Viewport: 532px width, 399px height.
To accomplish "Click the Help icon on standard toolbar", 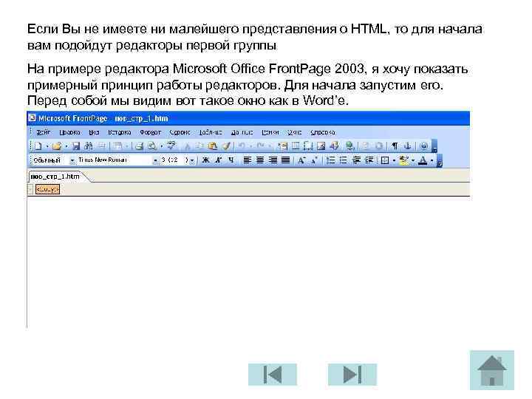I will click(x=423, y=146).
